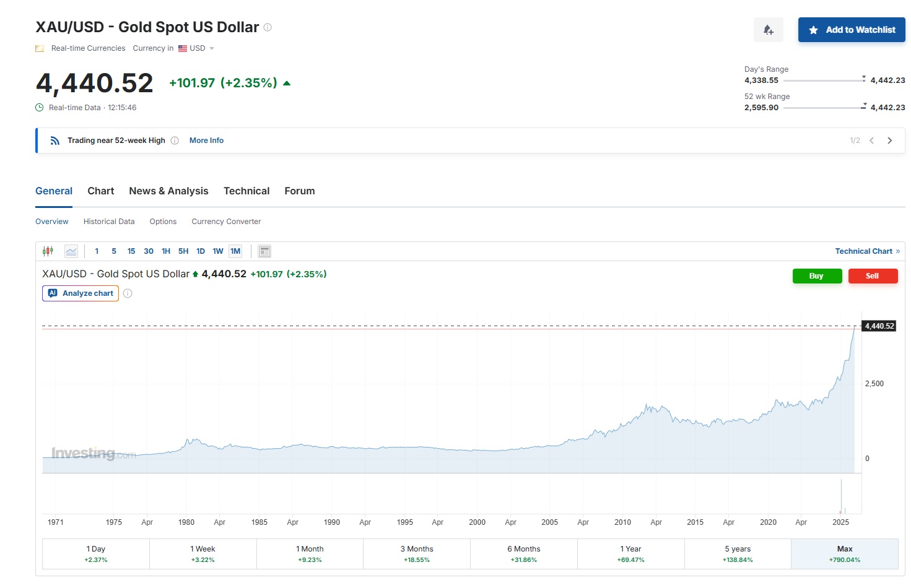The image size is (911, 588).
Task: Click the clock icon beside Real-time Data
Action: (40, 108)
